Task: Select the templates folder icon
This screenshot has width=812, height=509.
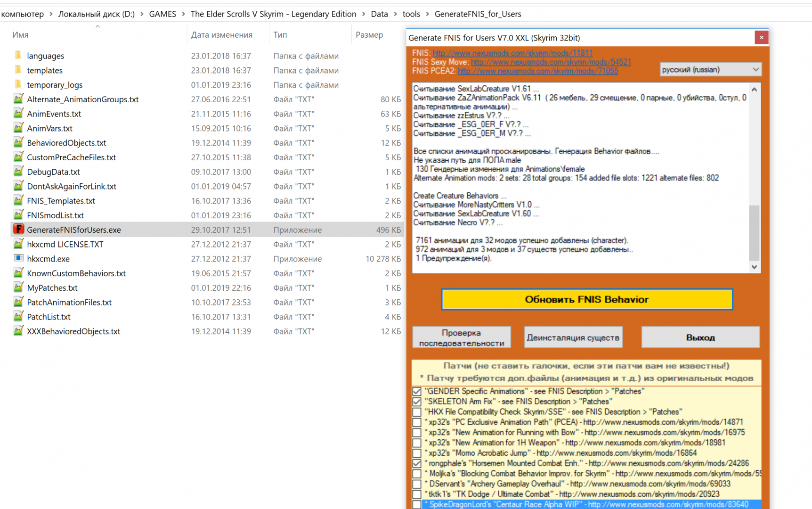Action: [x=18, y=70]
